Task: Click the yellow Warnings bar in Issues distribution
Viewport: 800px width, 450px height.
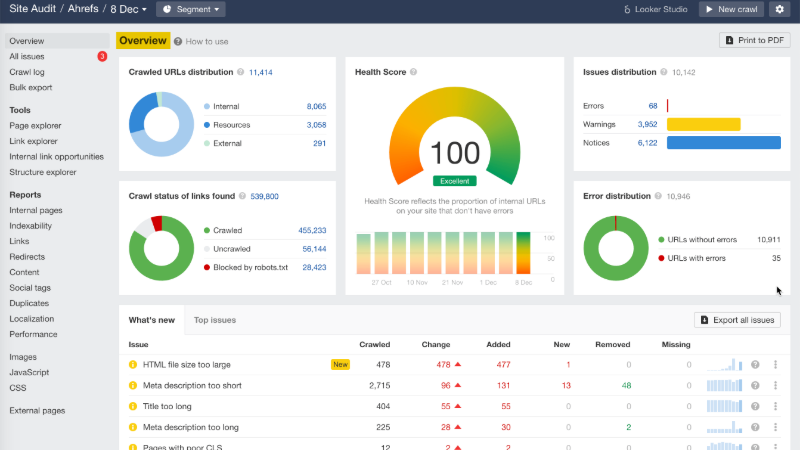Action: pos(703,124)
